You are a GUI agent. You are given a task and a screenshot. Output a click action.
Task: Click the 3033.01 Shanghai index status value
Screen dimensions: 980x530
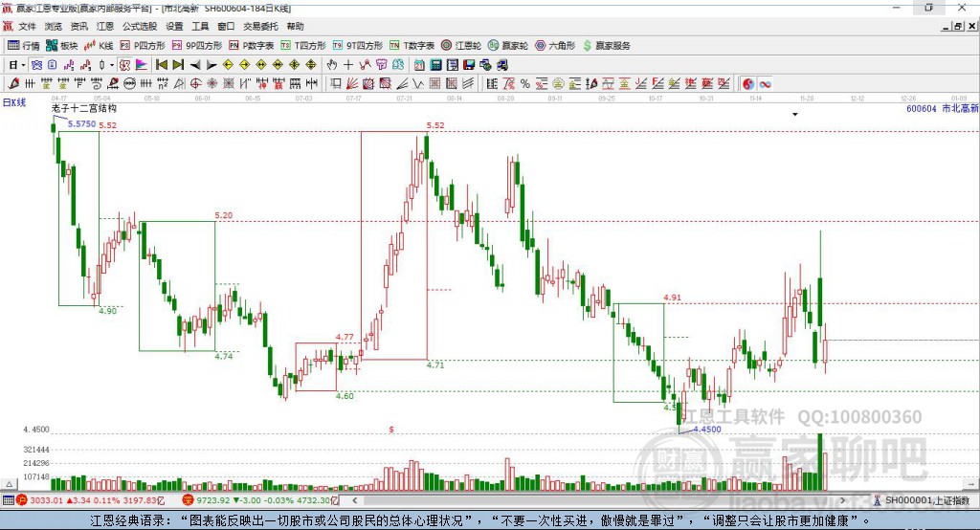tap(46, 500)
